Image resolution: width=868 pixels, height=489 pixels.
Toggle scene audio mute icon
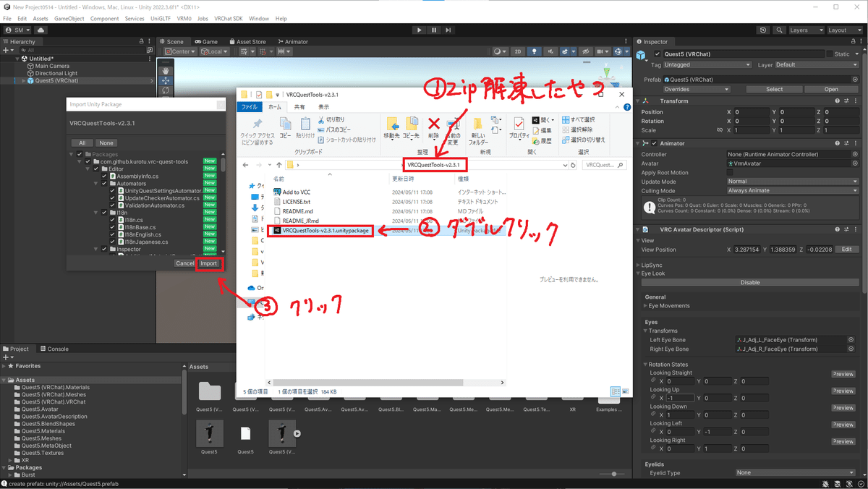[549, 51]
